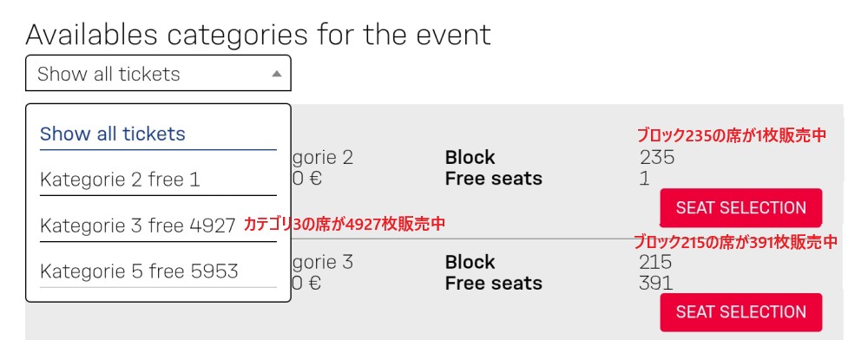868x340 pixels.
Task: Click the free seats count 391
Action: [x=655, y=283]
